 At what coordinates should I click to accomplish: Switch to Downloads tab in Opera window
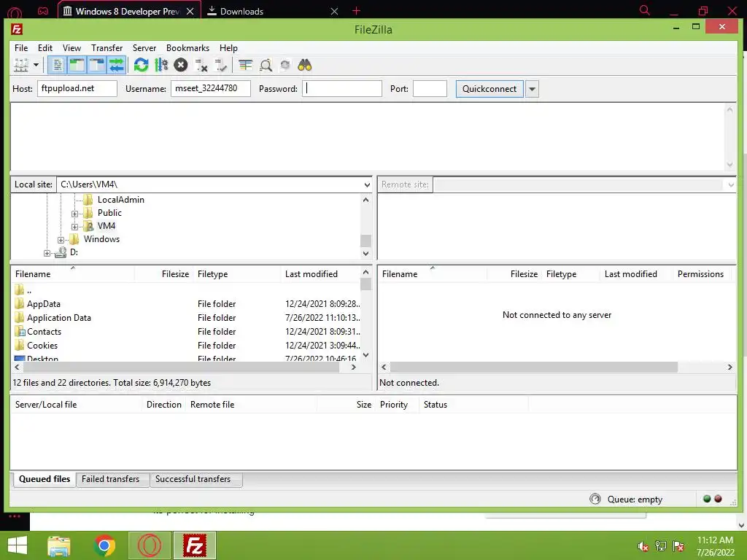273,11
